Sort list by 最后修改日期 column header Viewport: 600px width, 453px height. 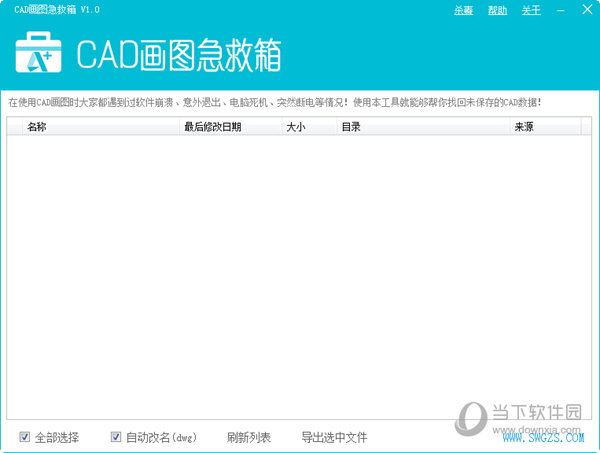pos(231,127)
